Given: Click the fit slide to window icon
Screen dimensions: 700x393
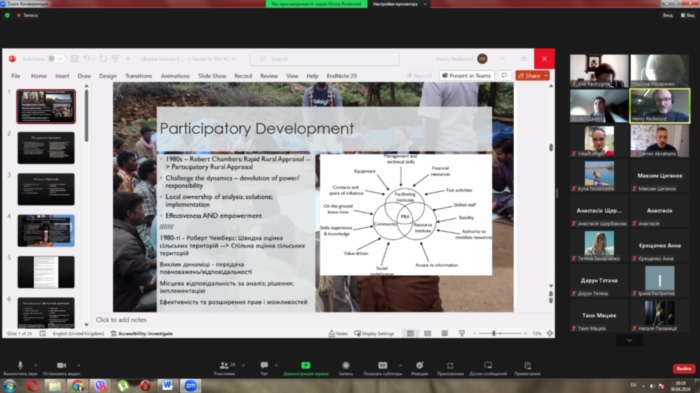Looking at the screenshot, I should point(550,333).
